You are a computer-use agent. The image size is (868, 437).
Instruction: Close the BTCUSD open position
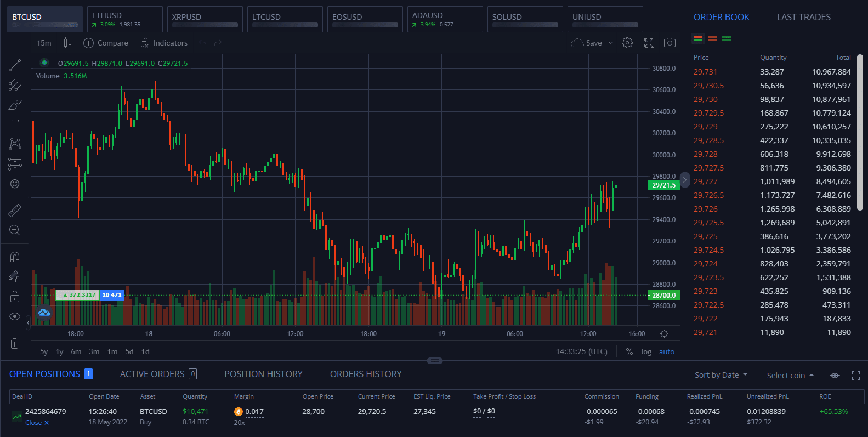click(x=37, y=423)
